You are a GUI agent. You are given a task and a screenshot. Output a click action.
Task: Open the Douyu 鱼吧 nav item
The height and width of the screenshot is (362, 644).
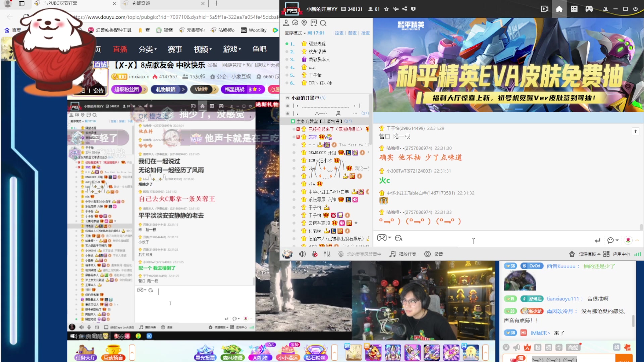260,49
